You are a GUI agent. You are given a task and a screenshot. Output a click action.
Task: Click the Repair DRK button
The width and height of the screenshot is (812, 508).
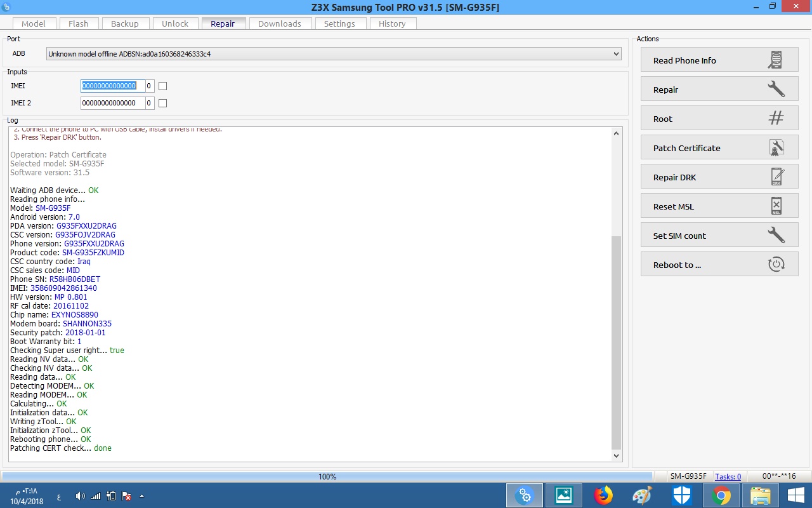[719, 177]
